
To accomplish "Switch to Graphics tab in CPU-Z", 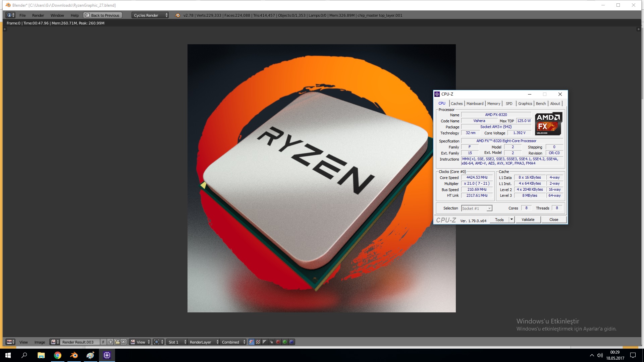I will pyautogui.click(x=525, y=104).
